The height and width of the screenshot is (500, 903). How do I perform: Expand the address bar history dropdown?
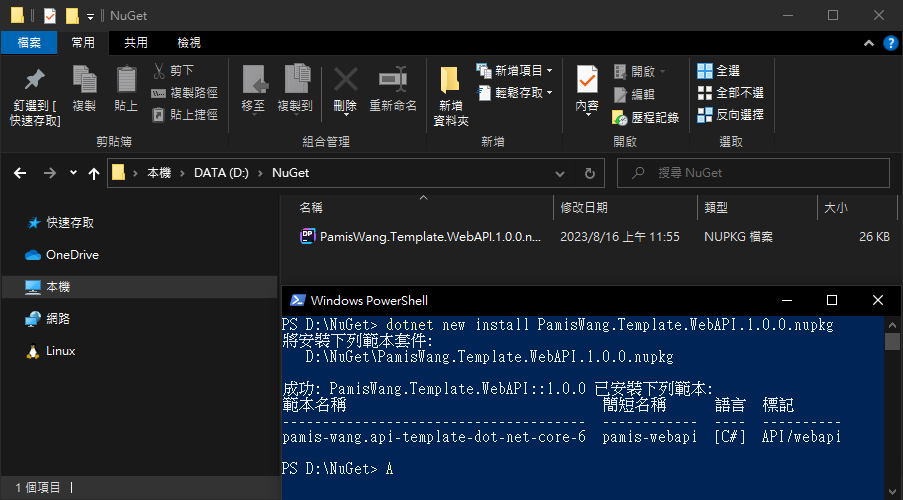tap(559, 173)
